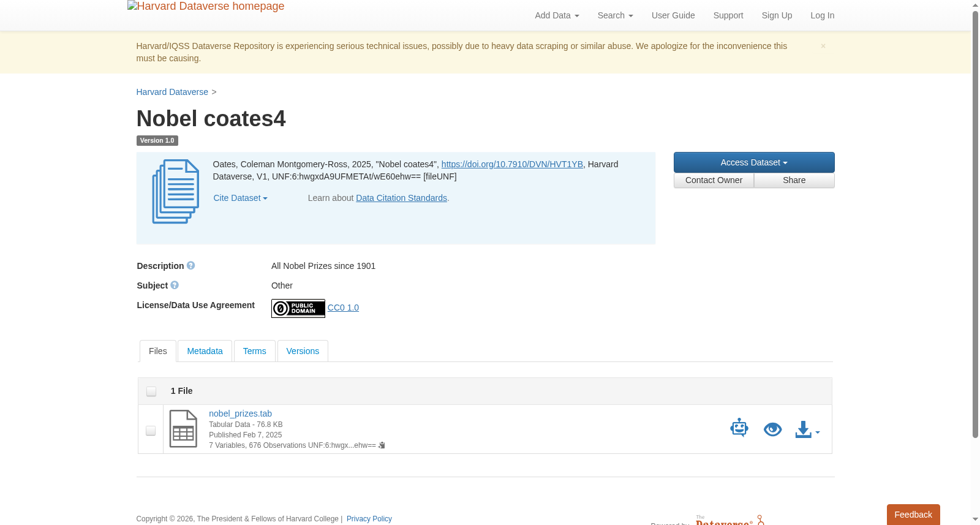The height and width of the screenshot is (525, 980).
Task: Click the tabular file icon for nobel_prizes.tab
Action: [183, 429]
